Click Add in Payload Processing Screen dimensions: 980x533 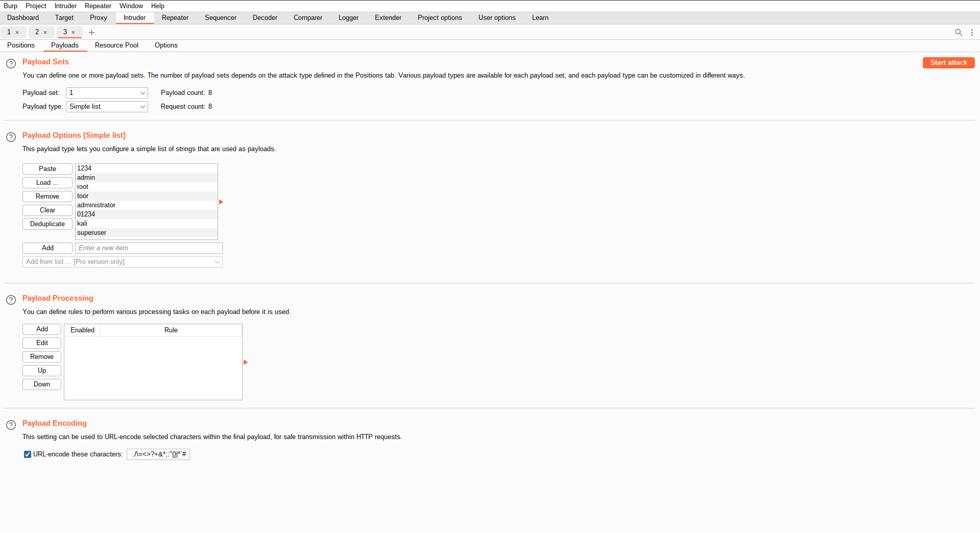[42, 329]
